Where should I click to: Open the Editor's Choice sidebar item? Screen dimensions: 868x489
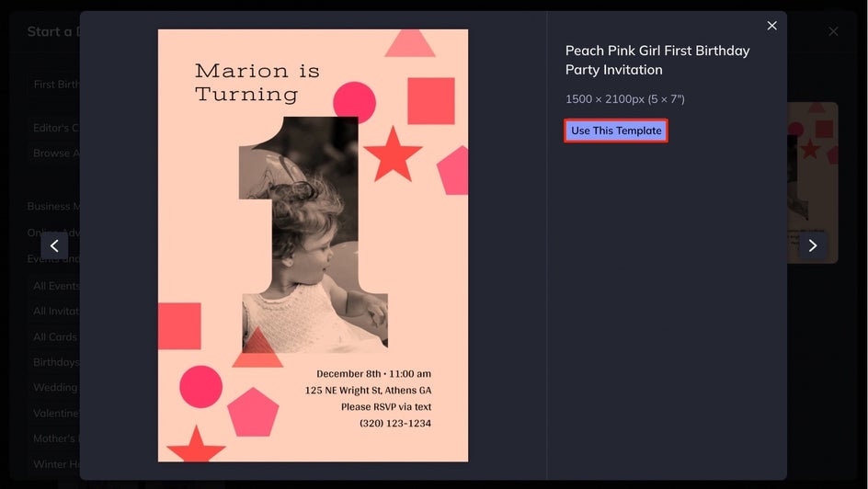tap(53, 128)
